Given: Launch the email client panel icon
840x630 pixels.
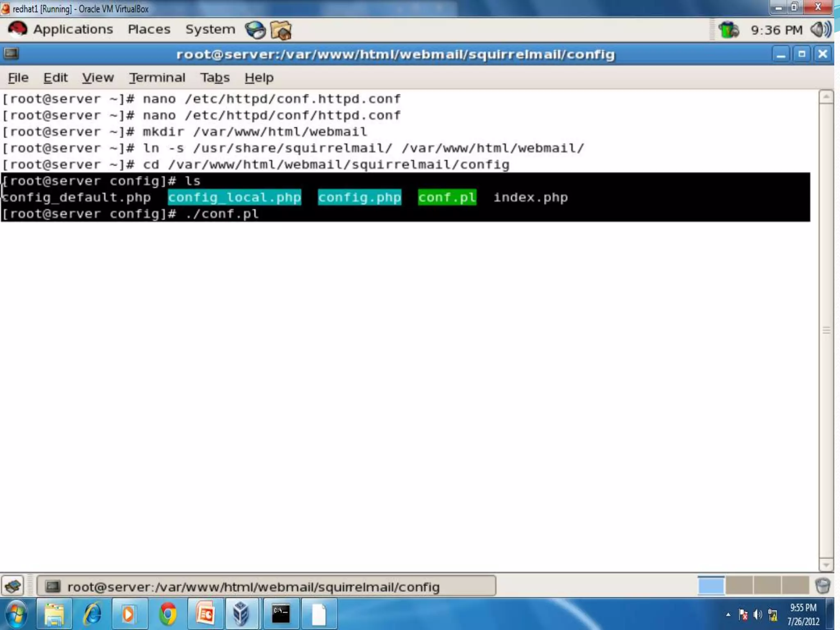Looking at the screenshot, I should tap(281, 30).
